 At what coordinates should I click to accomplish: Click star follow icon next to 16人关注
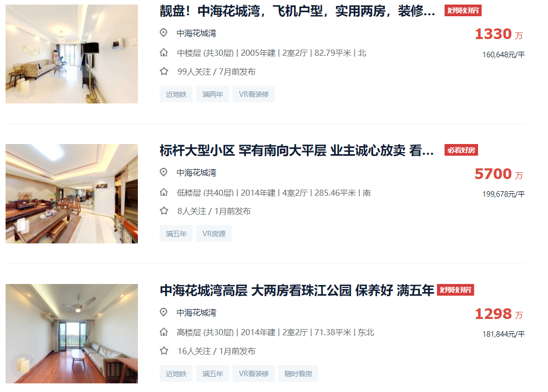tap(164, 351)
